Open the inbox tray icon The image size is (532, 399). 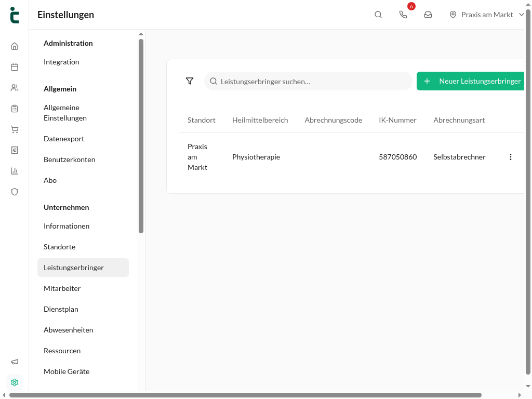coord(428,15)
